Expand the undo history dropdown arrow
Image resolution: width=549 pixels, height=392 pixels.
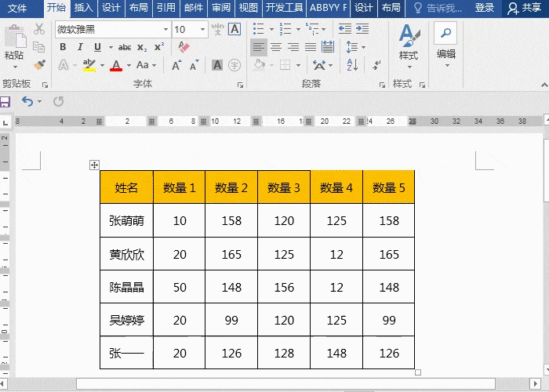coord(39,101)
